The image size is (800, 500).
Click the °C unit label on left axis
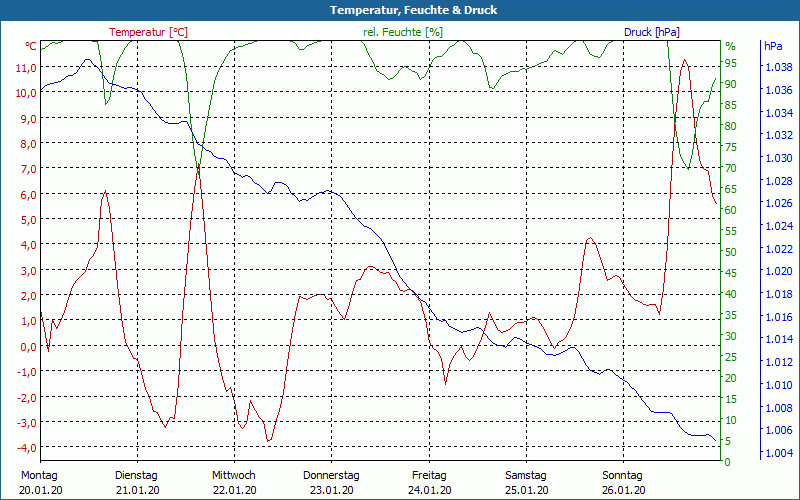coord(31,46)
